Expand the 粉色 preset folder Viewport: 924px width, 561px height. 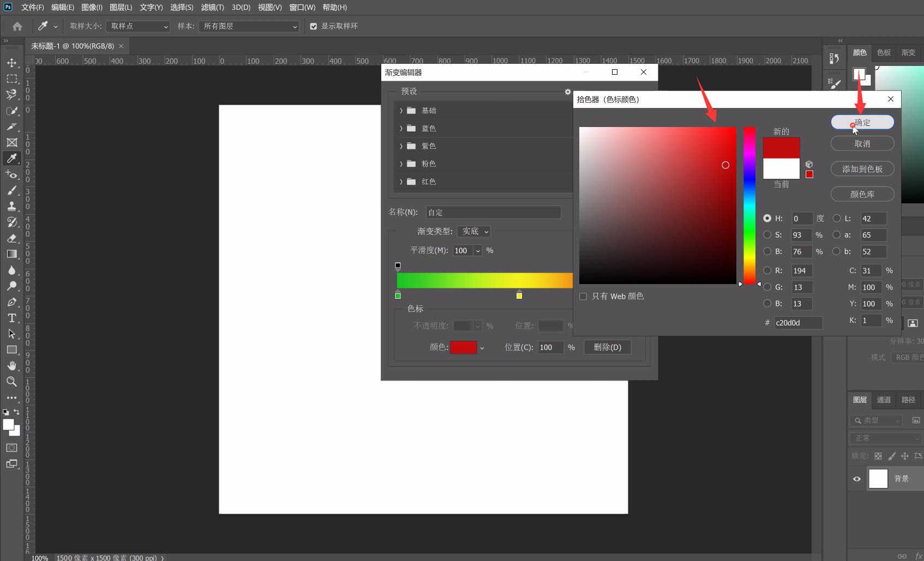(401, 164)
